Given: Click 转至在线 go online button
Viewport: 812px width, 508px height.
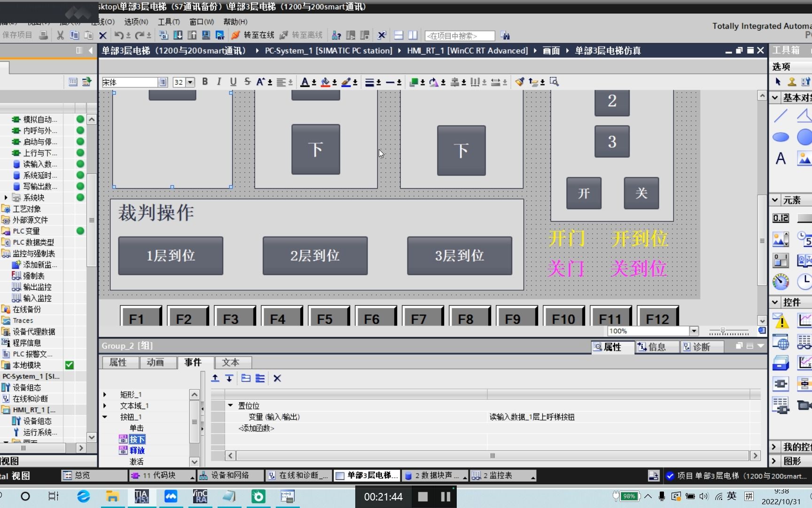Looking at the screenshot, I should [x=253, y=35].
